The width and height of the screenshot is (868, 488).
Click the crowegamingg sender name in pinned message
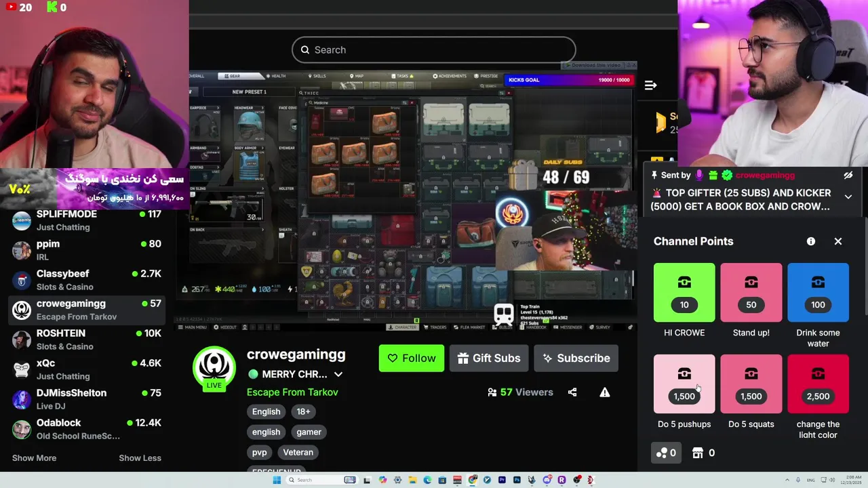coord(764,175)
